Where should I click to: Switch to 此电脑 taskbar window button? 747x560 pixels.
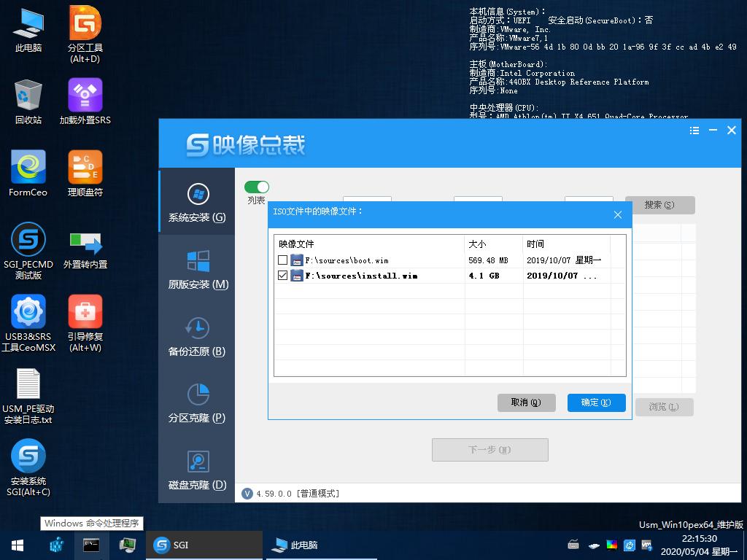[x=320, y=545]
